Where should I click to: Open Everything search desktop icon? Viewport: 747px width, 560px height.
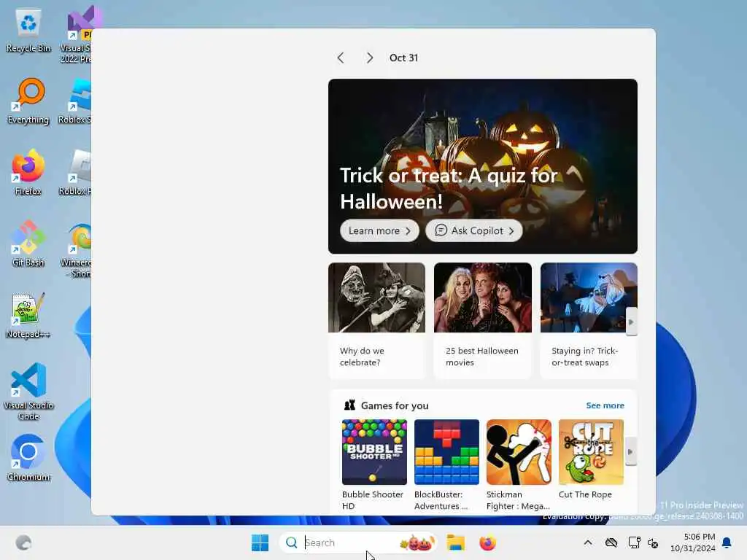coord(28,101)
